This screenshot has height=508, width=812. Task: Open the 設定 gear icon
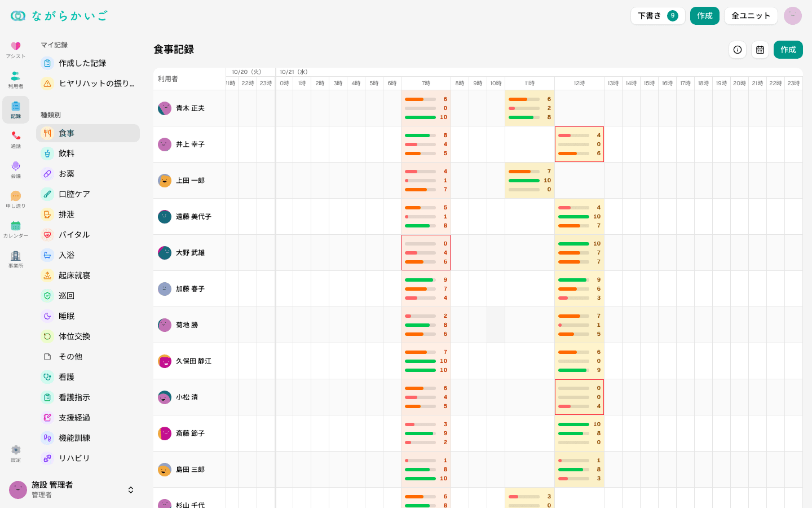(x=16, y=453)
